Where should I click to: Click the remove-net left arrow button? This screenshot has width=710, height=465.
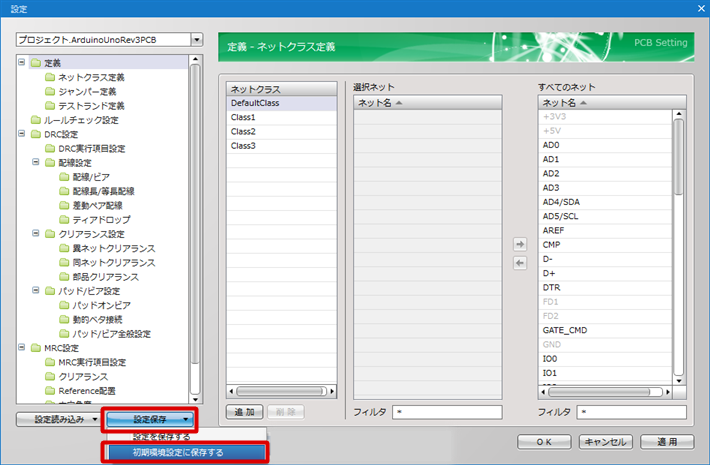(520, 263)
